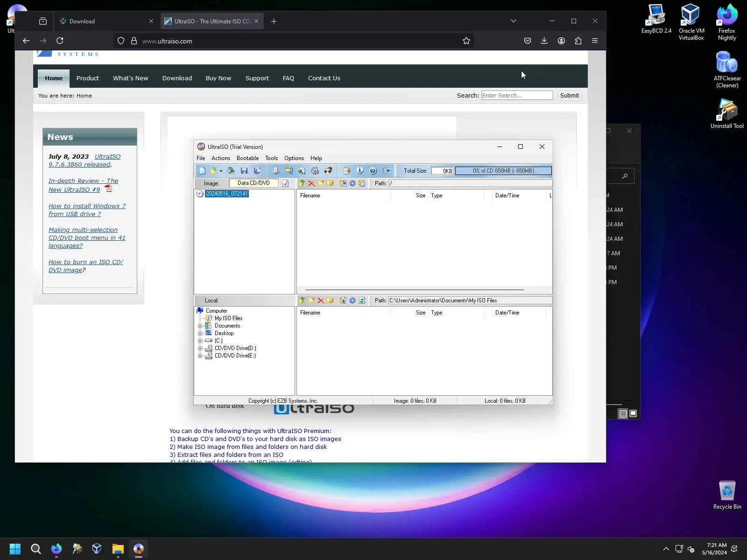747x560 pixels.
Task: Reload the ultraiso.com page
Action: [x=60, y=41]
